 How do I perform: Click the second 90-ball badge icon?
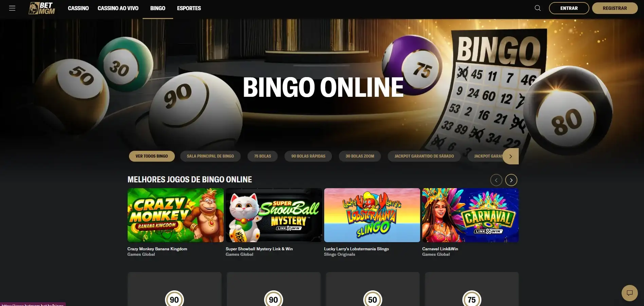273,299
